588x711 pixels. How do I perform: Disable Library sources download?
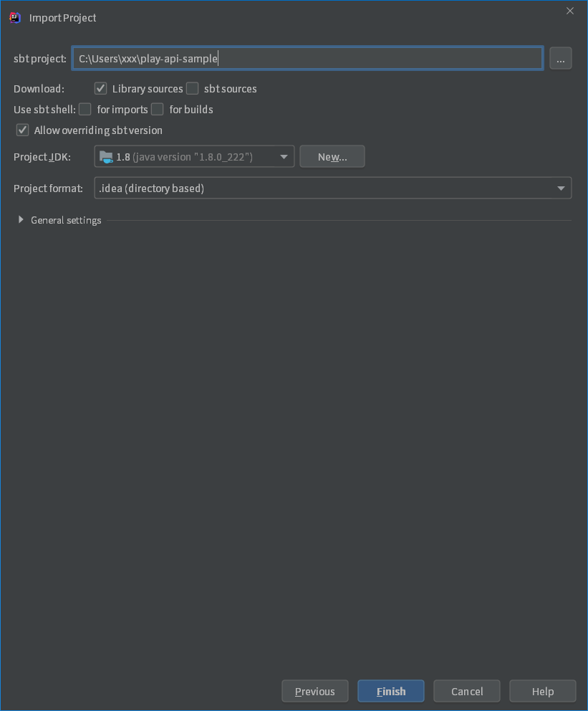100,88
